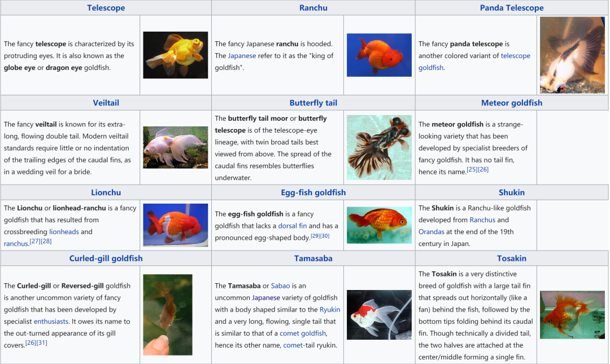610x364 pixels.
Task: Click the Lionchu goldfish thumbnail
Action: 176,225
